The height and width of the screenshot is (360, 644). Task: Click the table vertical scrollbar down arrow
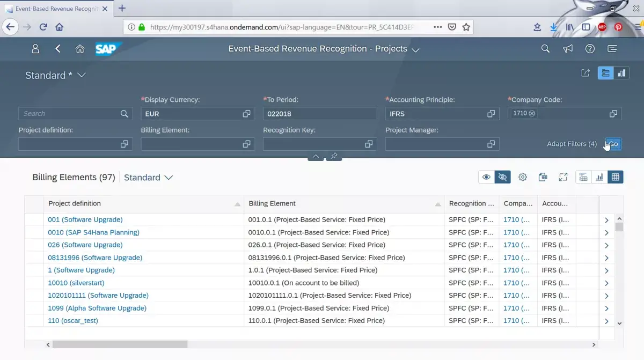619,323
